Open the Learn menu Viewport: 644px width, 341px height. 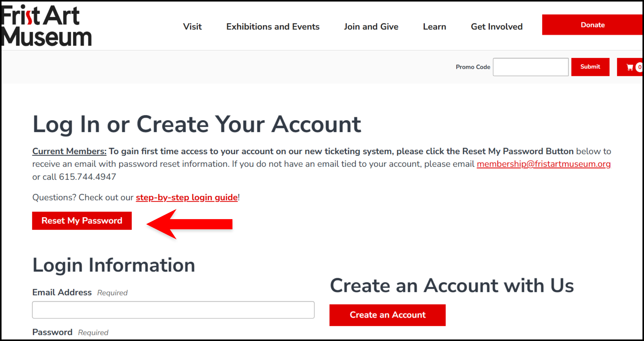(434, 27)
